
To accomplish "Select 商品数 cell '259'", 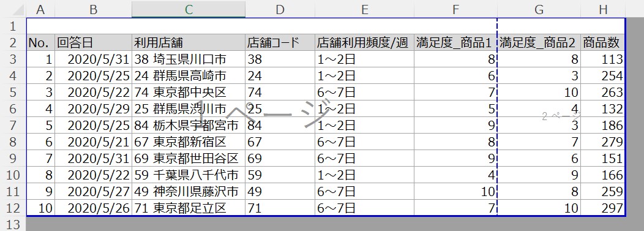I will click(x=603, y=192).
